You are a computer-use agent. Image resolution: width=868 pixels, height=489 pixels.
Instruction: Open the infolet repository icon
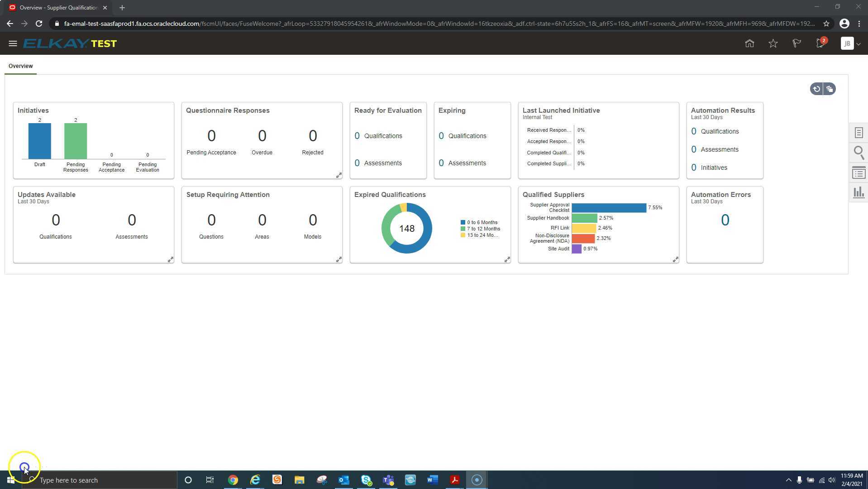[x=830, y=89]
